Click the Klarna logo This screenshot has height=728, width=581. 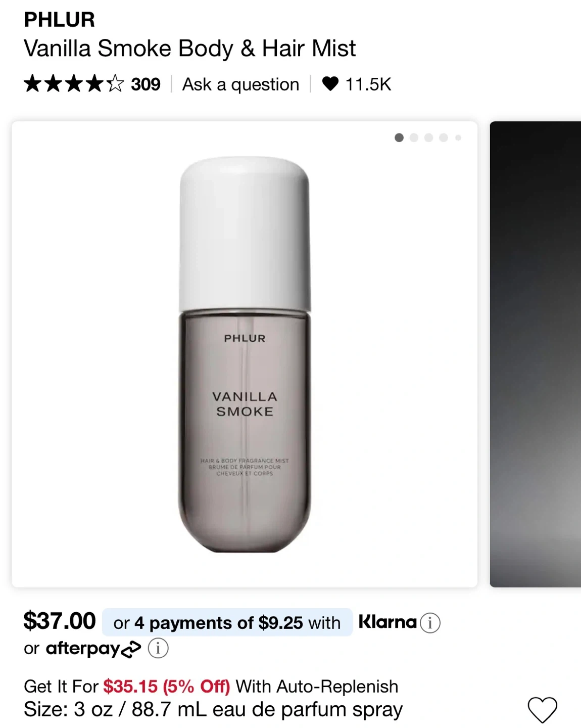pyautogui.click(x=388, y=622)
